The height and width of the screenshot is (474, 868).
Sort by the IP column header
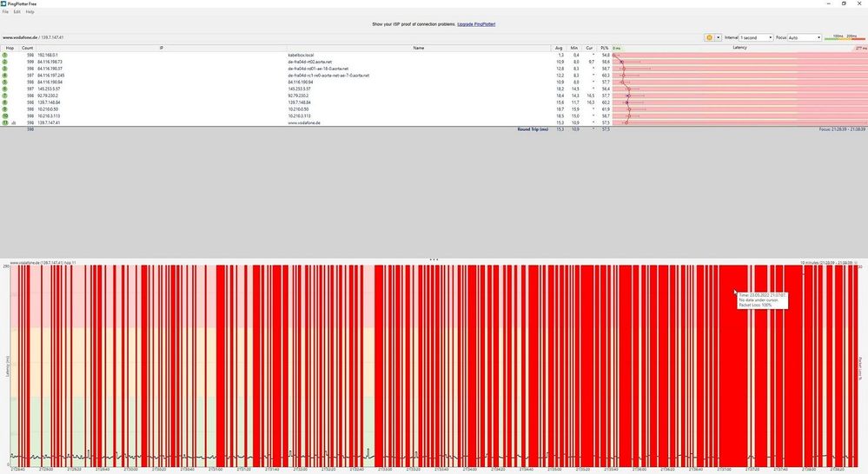coord(161,48)
